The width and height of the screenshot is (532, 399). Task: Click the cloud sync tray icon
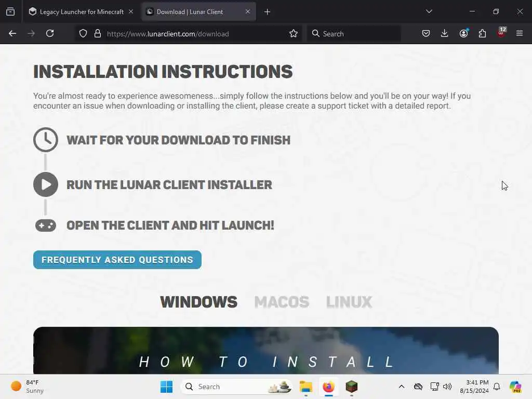click(418, 387)
